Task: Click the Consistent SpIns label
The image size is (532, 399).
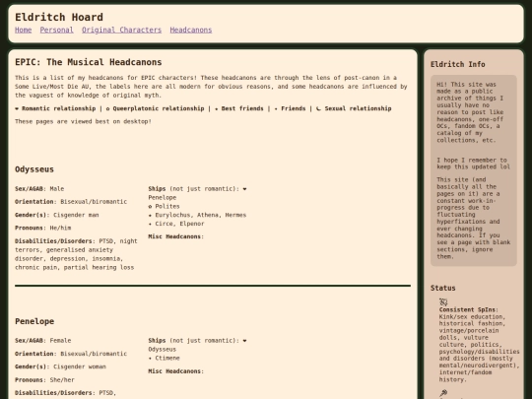Action: (x=469, y=309)
